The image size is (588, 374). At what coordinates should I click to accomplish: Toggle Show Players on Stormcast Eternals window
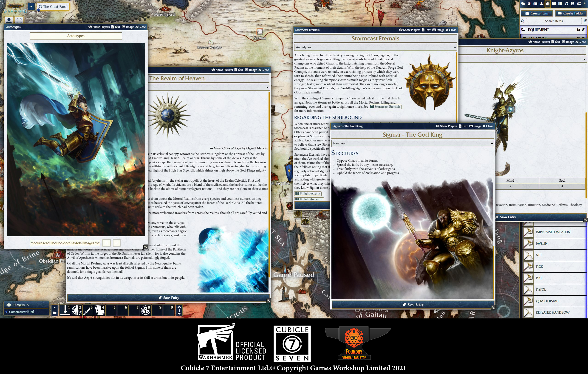[x=410, y=30]
